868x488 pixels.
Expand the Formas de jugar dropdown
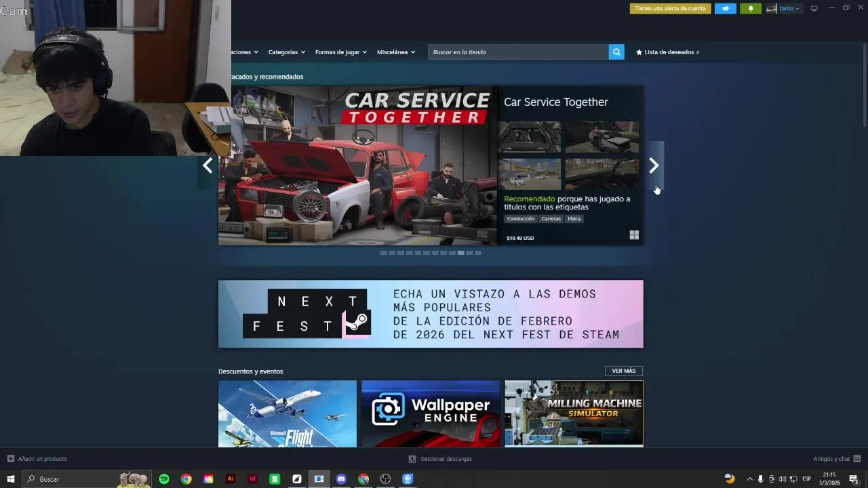[340, 52]
